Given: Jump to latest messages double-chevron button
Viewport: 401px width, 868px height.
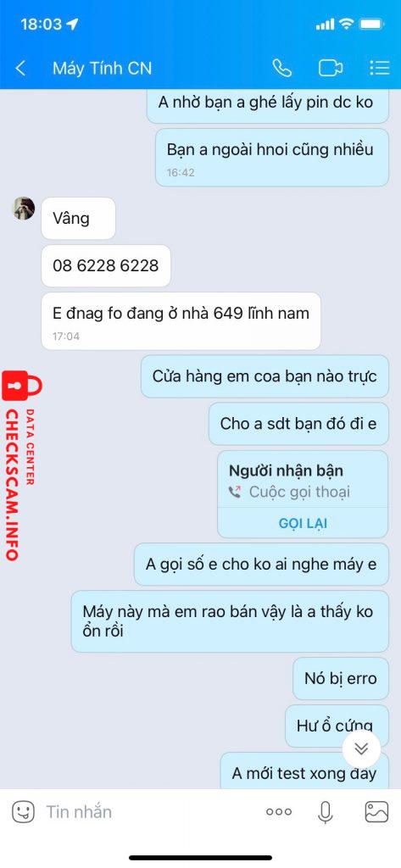Looking at the screenshot, I should pyautogui.click(x=361, y=749).
